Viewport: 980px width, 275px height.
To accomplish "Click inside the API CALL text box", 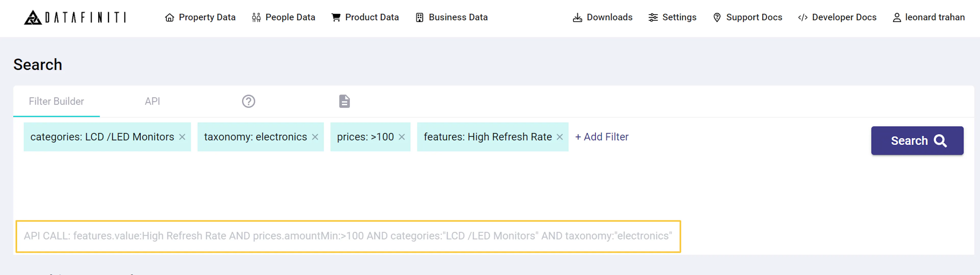I will (348, 236).
